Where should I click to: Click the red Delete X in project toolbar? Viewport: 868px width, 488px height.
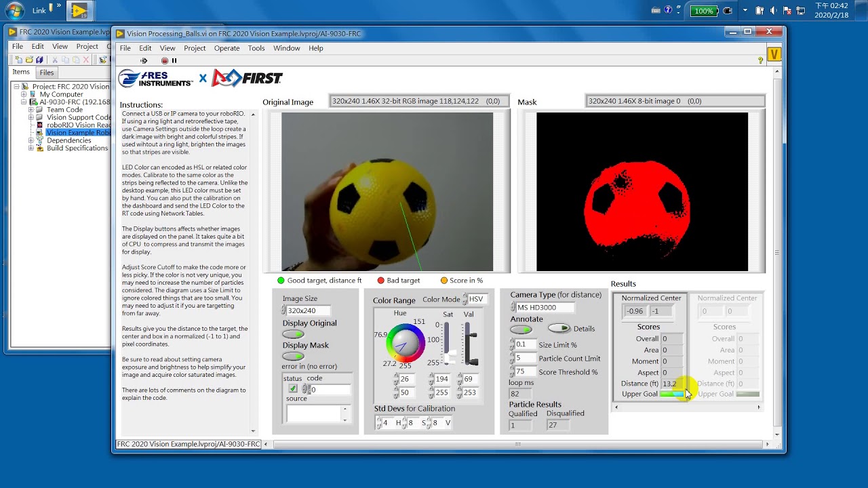pyautogui.click(x=85, y=60)
